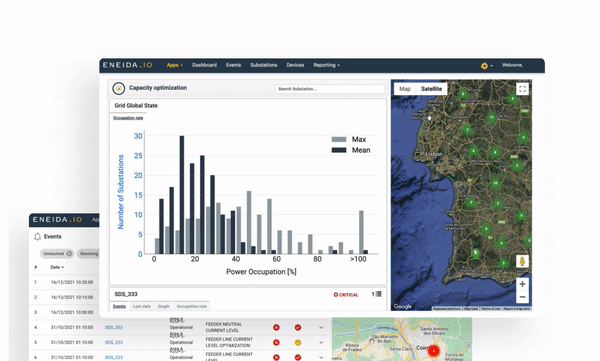
Task: Click the Google logo on the satellite map
Action: coord(403,306)
